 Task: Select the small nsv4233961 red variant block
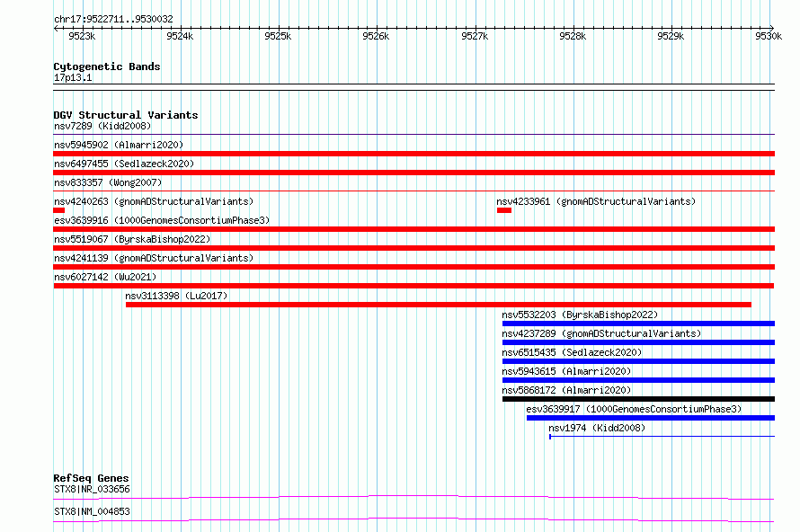(504, 210)
